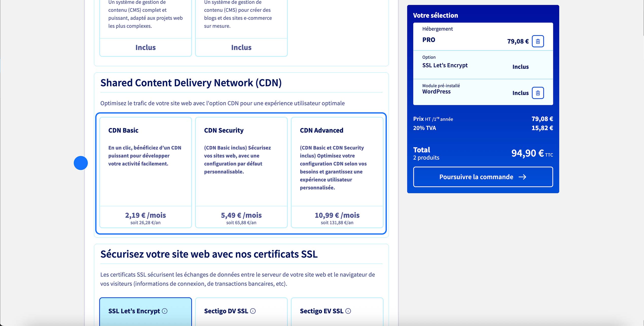Delete the WordPress module with its trash icon

[x=538, y=93]
